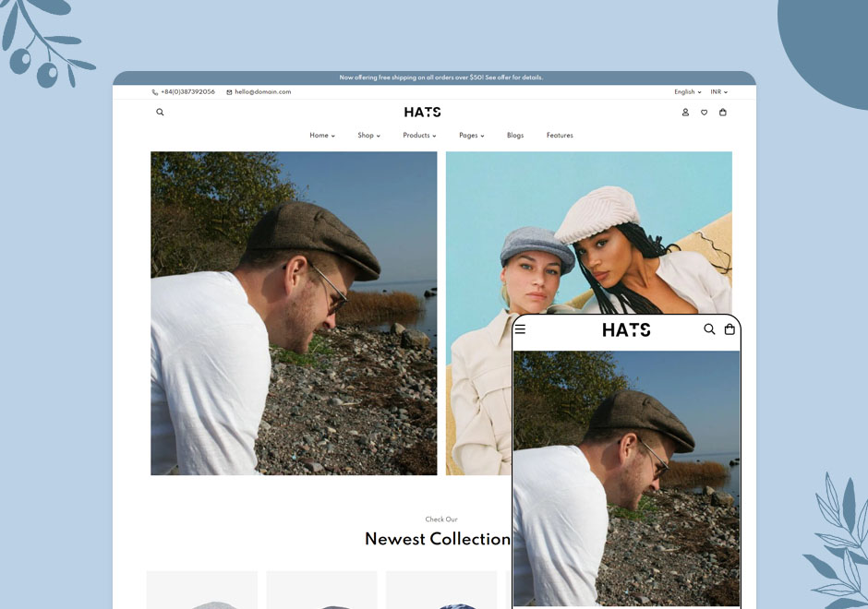Open the two women in caps banner

589,313
